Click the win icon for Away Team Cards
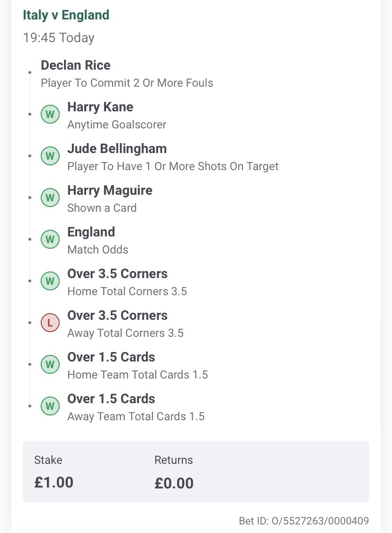392x533 pixels. (50, 406)
